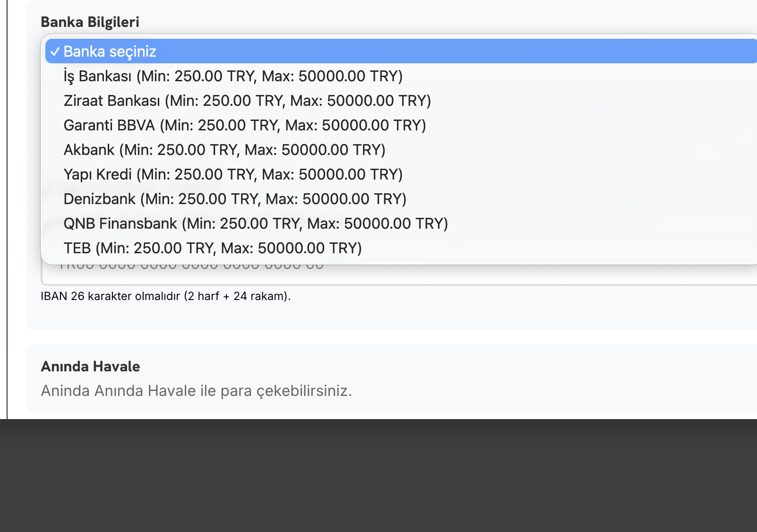The image size is (757, 532).
Task: Click the Anında Havale para çekebilirsiniz description
Action: coord(196,391)
